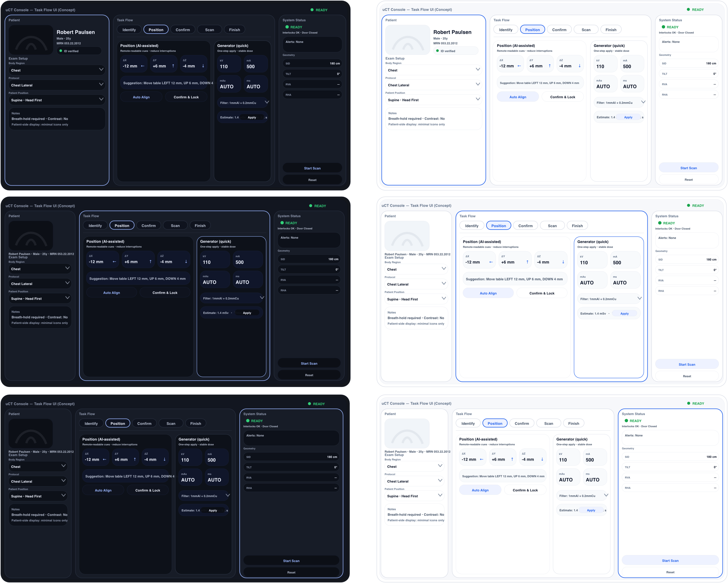
Task: Select Confirm tab in light Patient-focused mockup
Action: coord(559,30)
